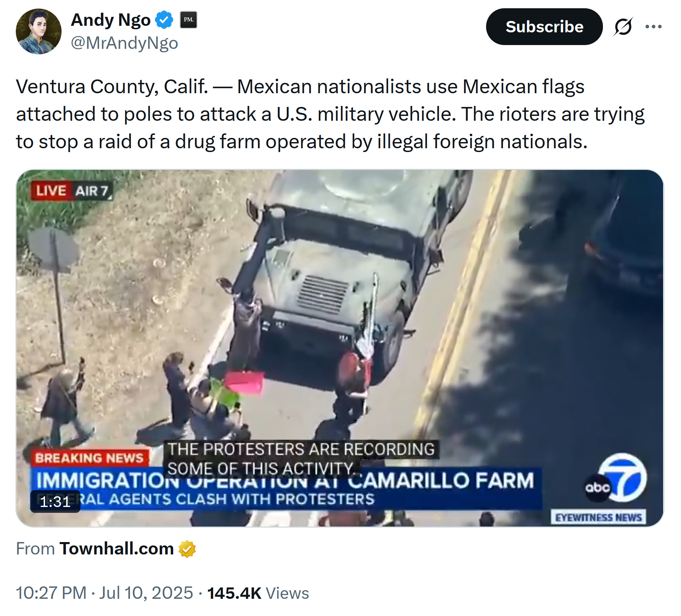Click the 1:31 video duration badge
The width and height of the screenshot is (681, 616).
pyautogui.click(x=55, y=501)
